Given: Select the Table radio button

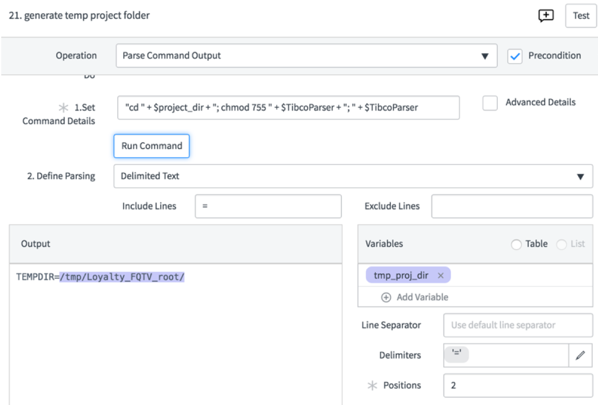Looking at the screenshot, I should coord(516,244).
